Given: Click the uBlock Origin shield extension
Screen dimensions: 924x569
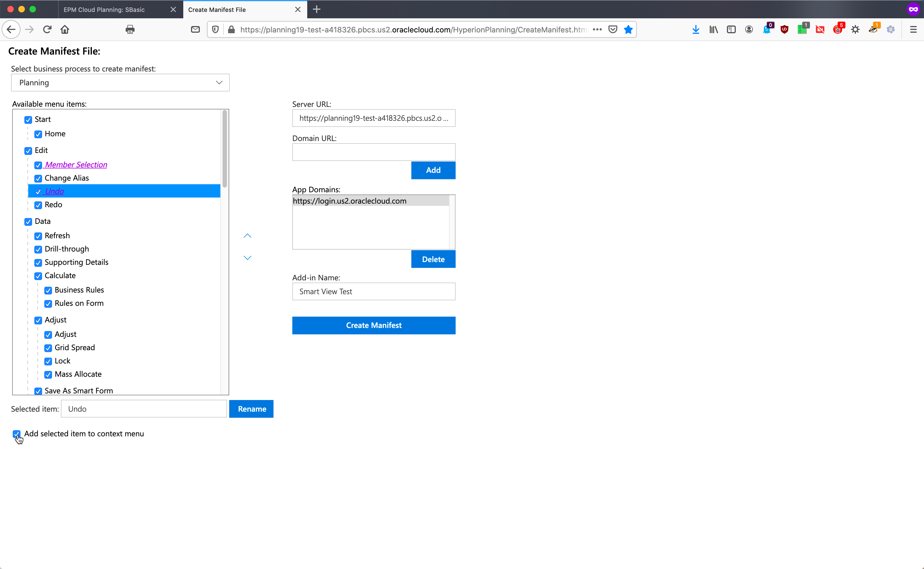Looking at the screenshot, I should tap(784, 29).
